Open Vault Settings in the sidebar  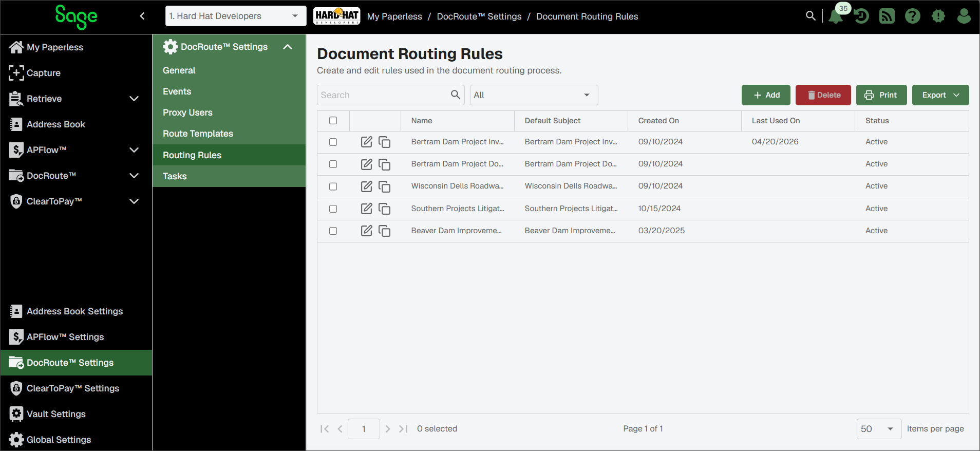(x=76, y=414)
